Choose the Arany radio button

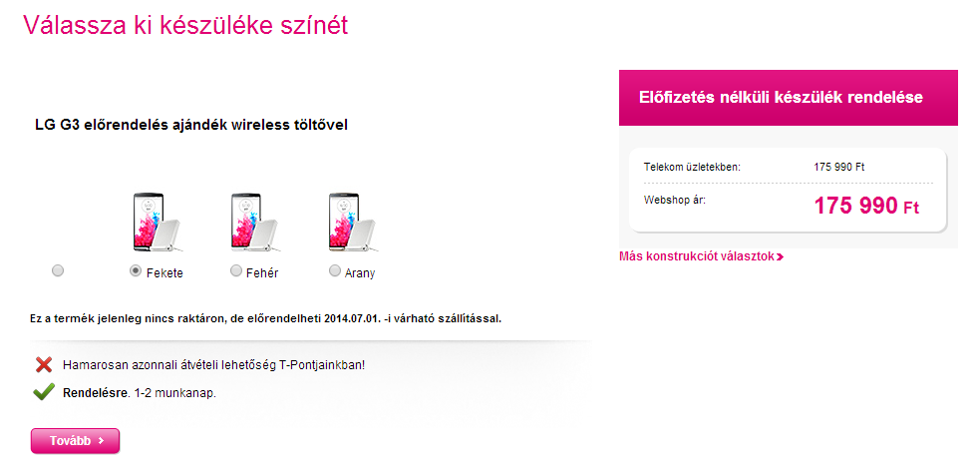point(335,270)
